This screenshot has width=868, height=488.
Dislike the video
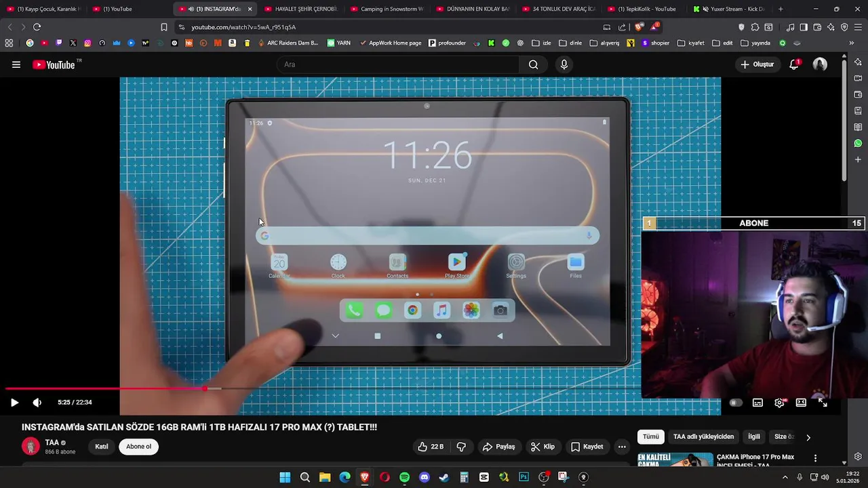tap(461, 447)
